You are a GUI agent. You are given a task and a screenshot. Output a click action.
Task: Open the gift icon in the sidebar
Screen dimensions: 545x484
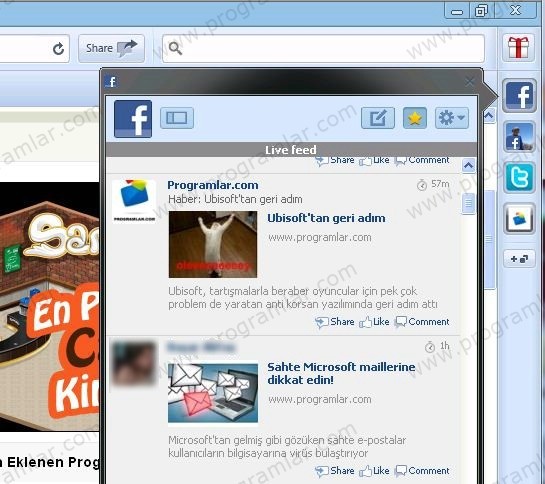point(518,48)
